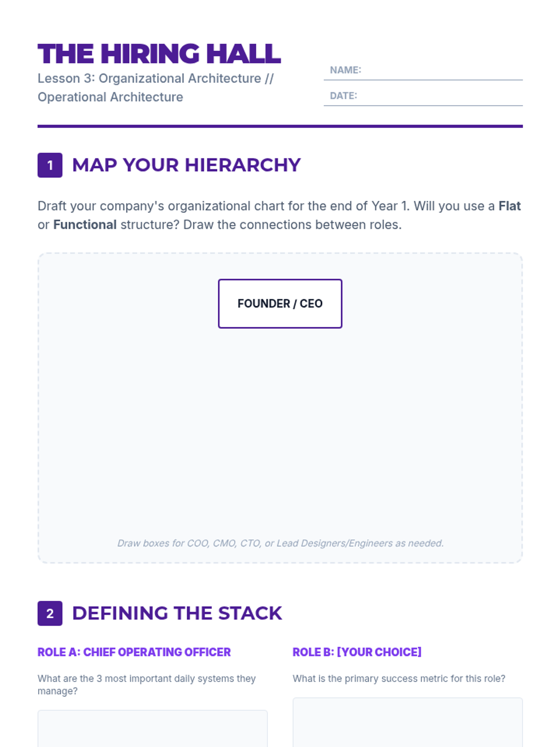Click the section 1 number badge
This screenshot has width=560, height=747.
(50, 165)
